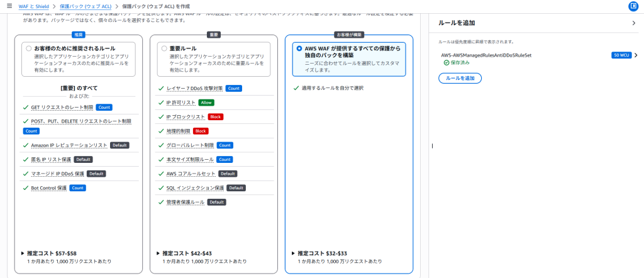The image size is (644, 278).
Task: Click the blue panel toggle icon top-right
Action: click(633, 6)
